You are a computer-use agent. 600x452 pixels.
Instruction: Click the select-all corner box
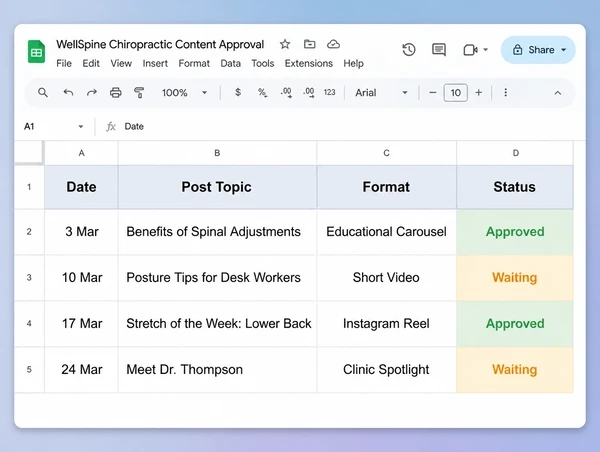29,153
